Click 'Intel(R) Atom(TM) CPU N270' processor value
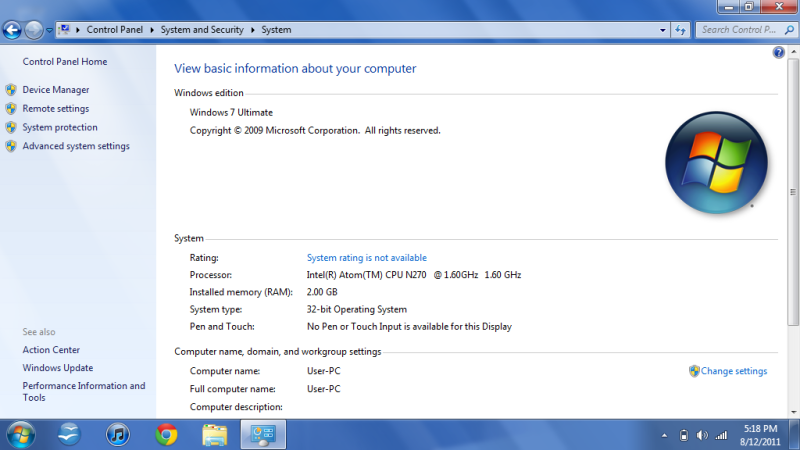Image resolution: width=800 pixels, height=450 pixels. pos(366,275)
